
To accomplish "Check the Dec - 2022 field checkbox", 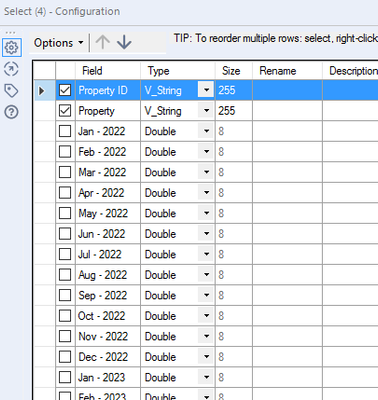I will [x=65, y=357].
